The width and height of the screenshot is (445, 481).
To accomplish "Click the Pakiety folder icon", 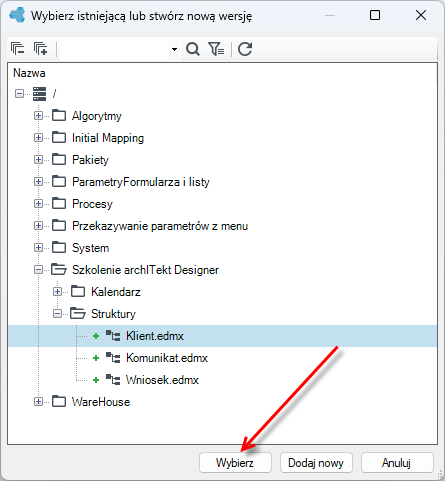I will [59, 160].
